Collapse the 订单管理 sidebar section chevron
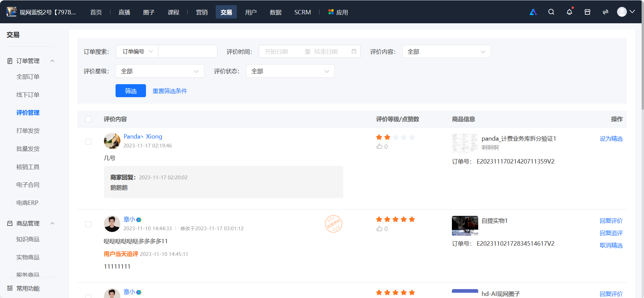 (x=52, y=61)
